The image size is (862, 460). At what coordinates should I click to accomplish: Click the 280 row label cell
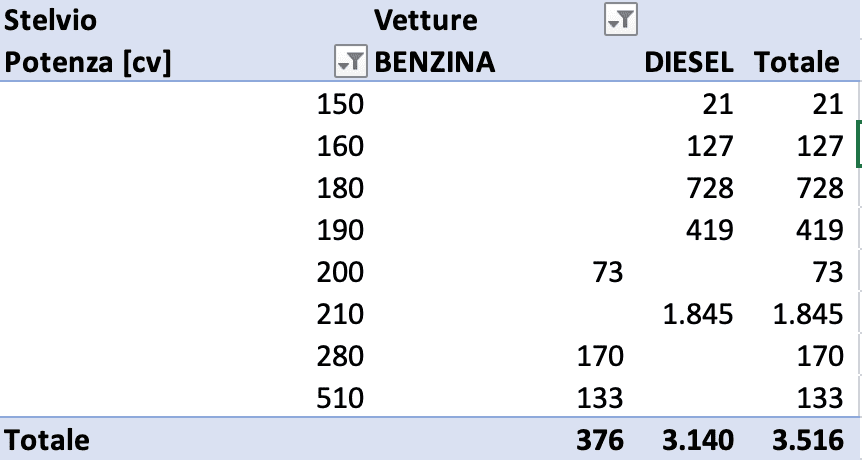coord(340,356)
